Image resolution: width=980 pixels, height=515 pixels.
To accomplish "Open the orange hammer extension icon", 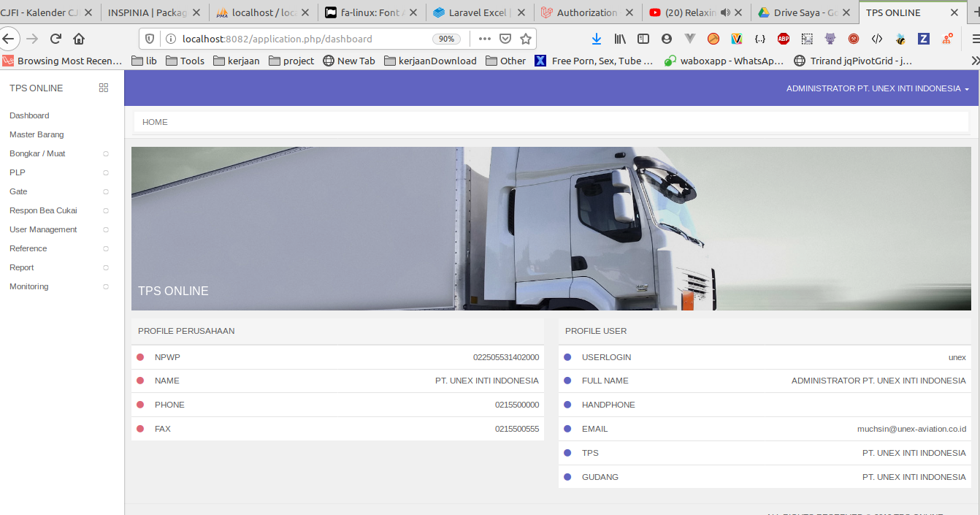I will click(713, 39).
